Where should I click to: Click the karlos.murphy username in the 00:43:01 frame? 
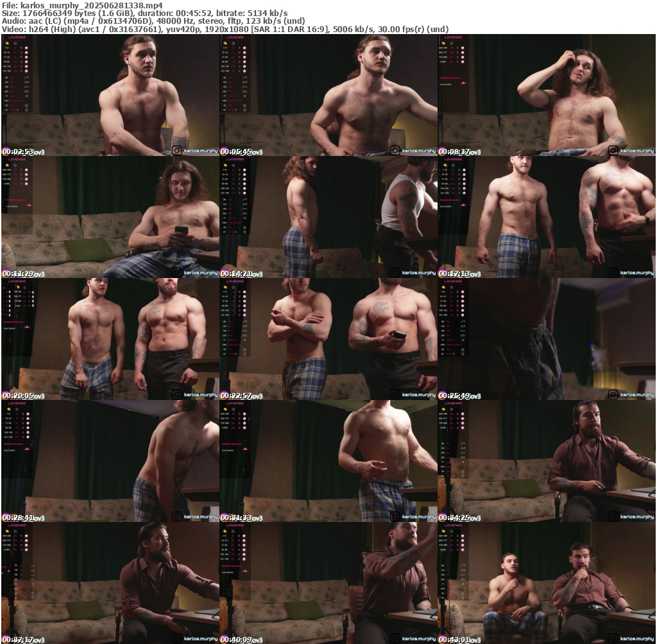(x=637, y=639)
